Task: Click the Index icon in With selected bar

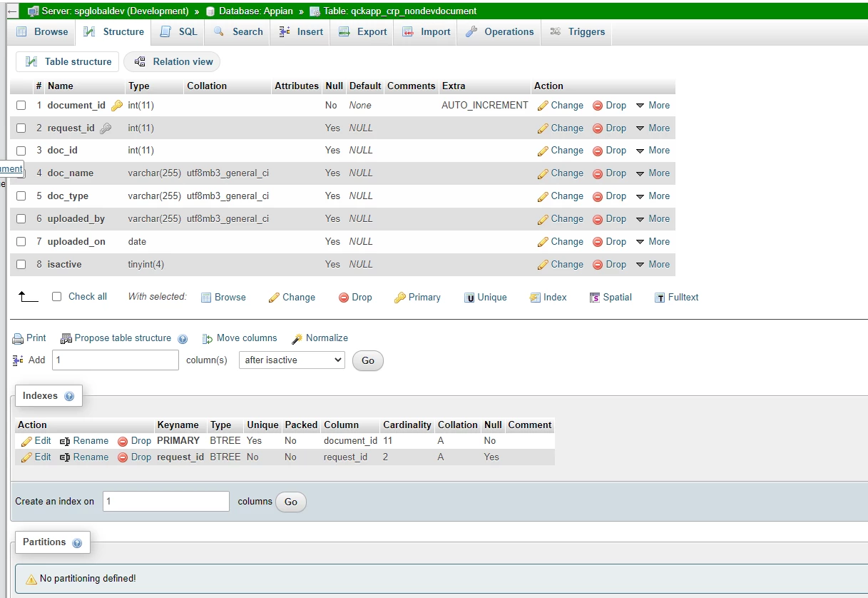Action: [x=535, y=298]
